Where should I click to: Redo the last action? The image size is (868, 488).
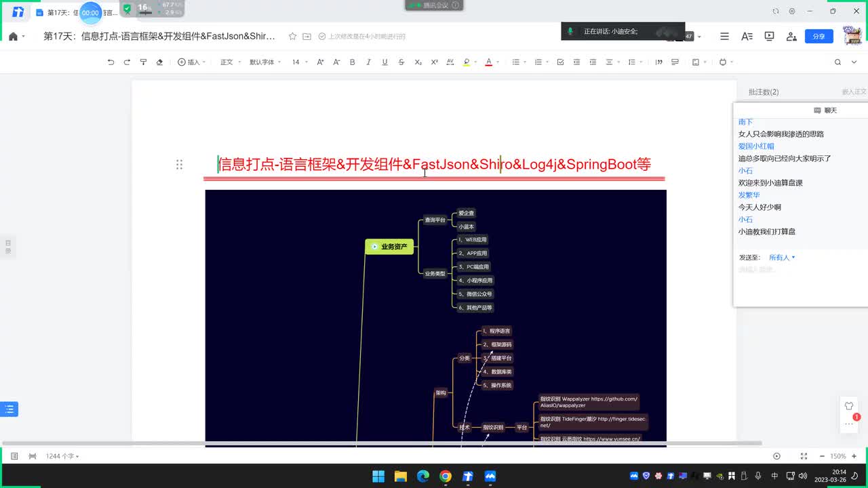[127, 62]
